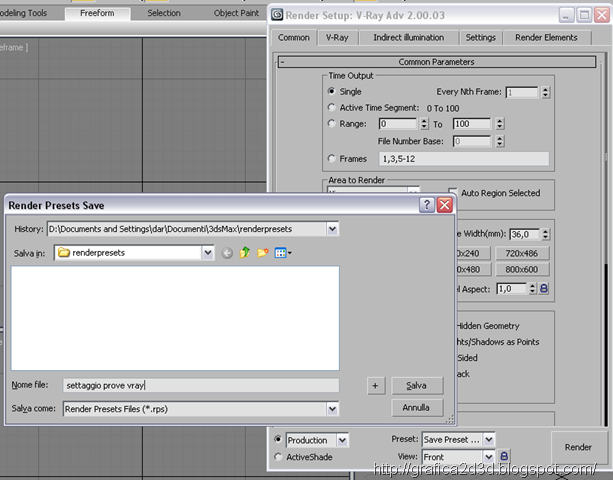The width and height of the screenshot is (613, 480).
Task: Click the Back navigation icon in save dialog
Action: (x=227, y=253)
